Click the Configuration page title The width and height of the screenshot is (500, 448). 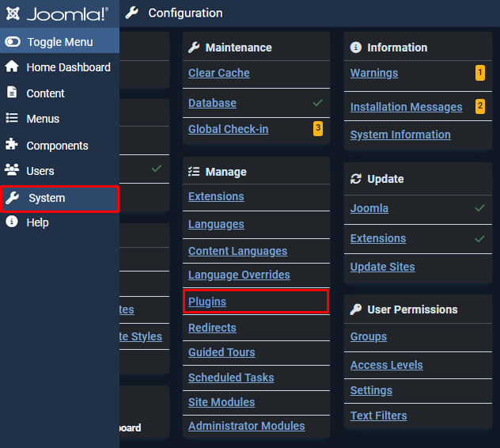[x=185, y=13]
